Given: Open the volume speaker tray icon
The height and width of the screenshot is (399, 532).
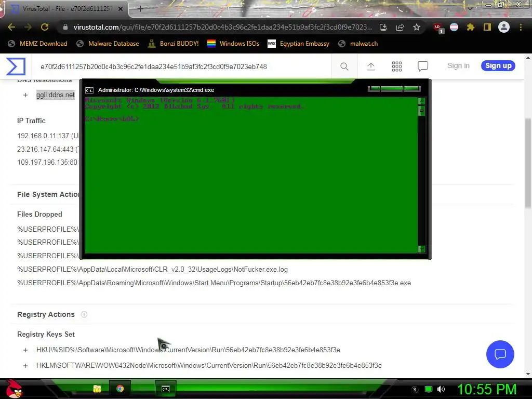Looking at the screenshot, I should pyautogui.click(x=441, y=389).
